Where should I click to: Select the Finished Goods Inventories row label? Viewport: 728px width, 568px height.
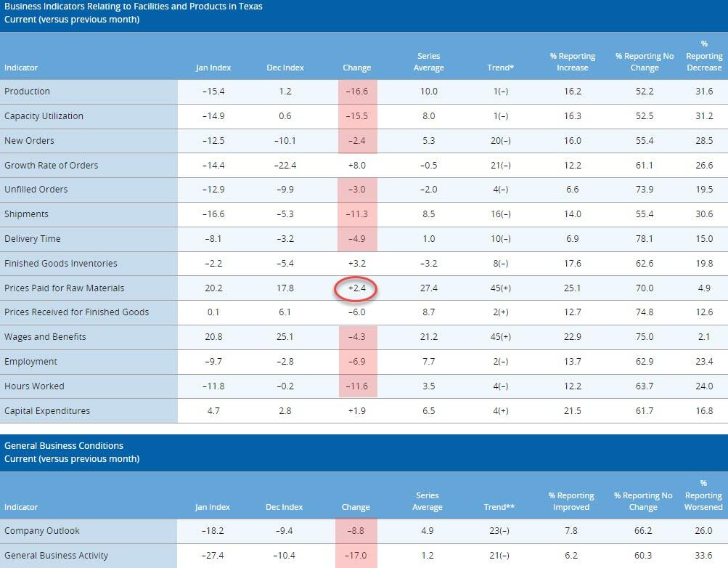[x=60, y=264]
